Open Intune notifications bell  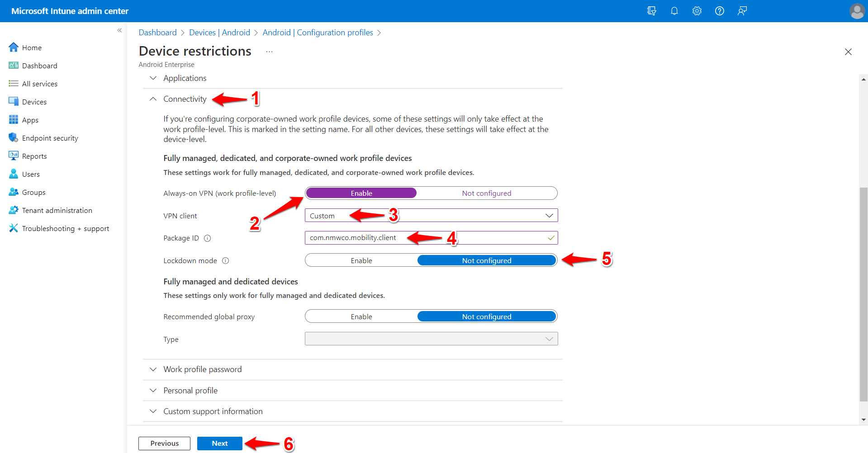(x=674, y=10)
